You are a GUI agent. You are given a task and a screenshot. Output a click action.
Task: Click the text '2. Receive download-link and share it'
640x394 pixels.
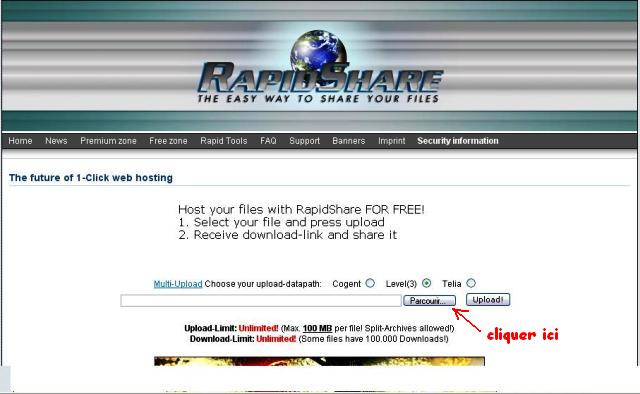(287, 235)
